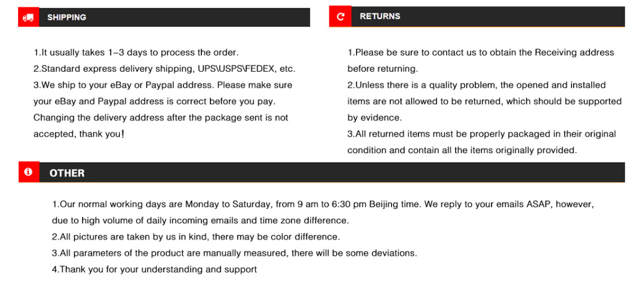Click the color difference pictures note
The width and height of the screenshot is (644, 301).
pyautogui.click(x=196, y=237)
